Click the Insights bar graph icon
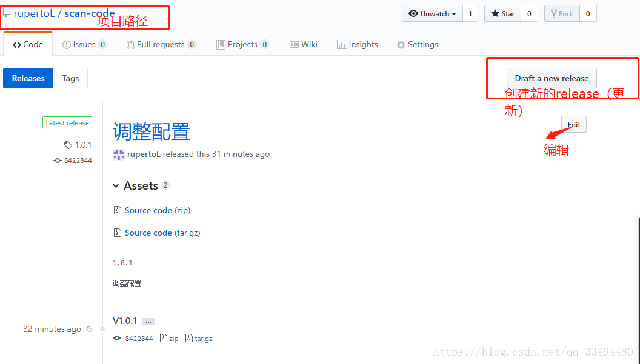The height and width of the screenshot is (364, 640). (x=341, y=45)
